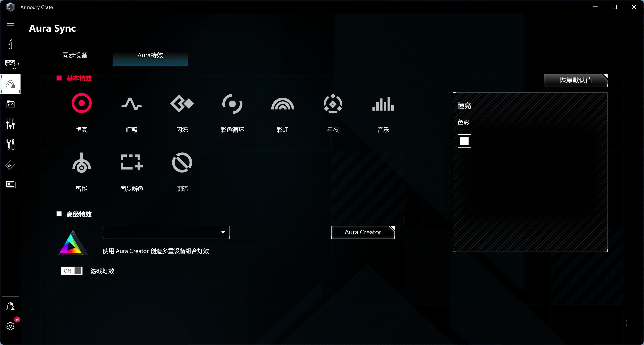The height and width of the screenshot is (345, 644).
Task: Switch to the 同步设备 tab
Action: point(75,55)
